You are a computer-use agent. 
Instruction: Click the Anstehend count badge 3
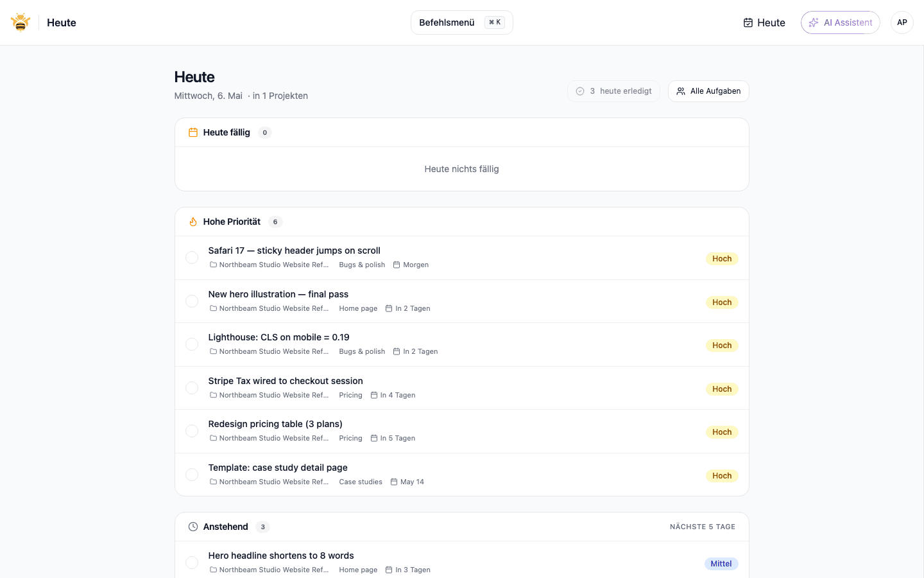point(262,527)
